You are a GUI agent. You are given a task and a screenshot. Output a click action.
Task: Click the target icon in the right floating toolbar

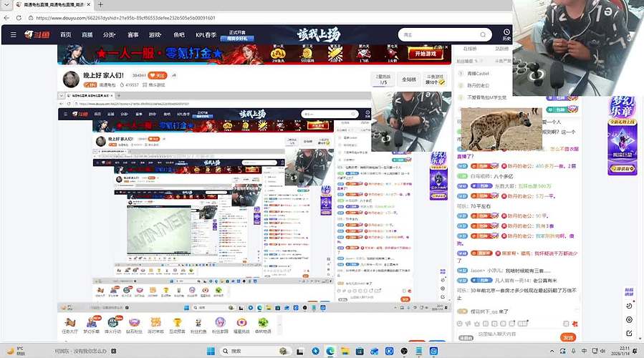pyautogui.click(x=629, y=319)
